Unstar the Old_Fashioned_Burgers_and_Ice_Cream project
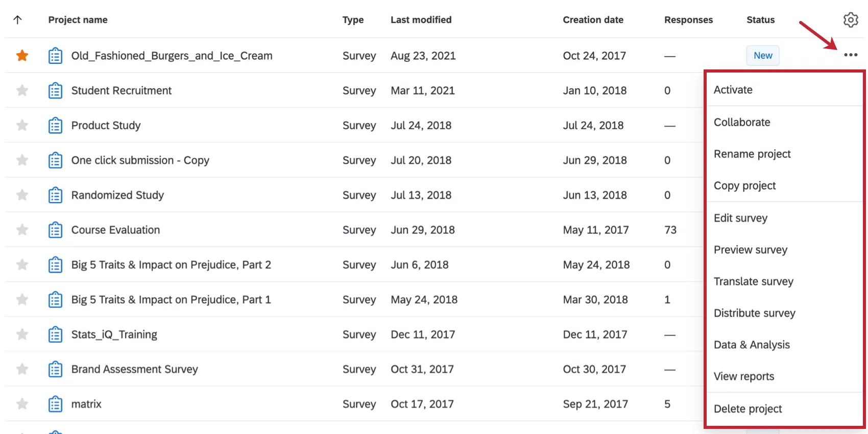 (x=22, y=55)
